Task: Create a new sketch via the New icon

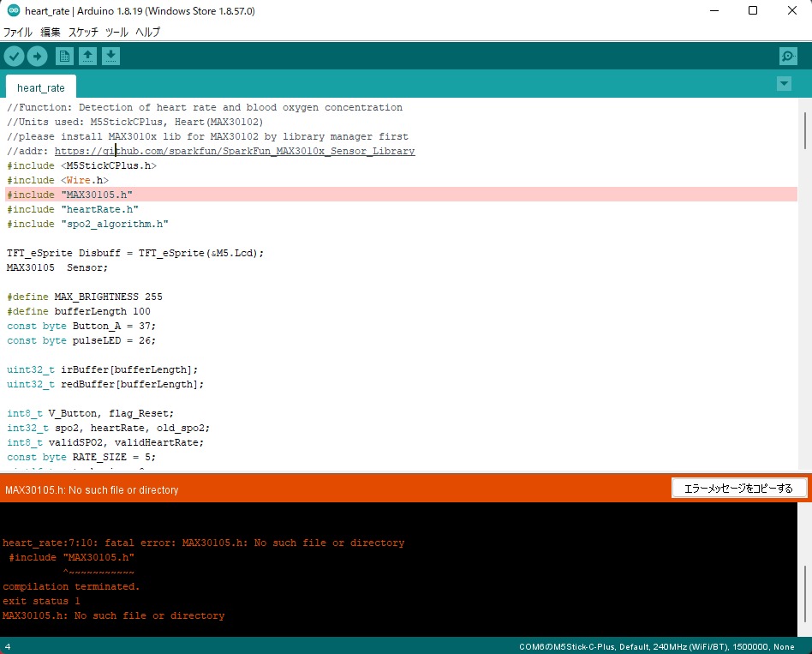Action: (64, 55)
